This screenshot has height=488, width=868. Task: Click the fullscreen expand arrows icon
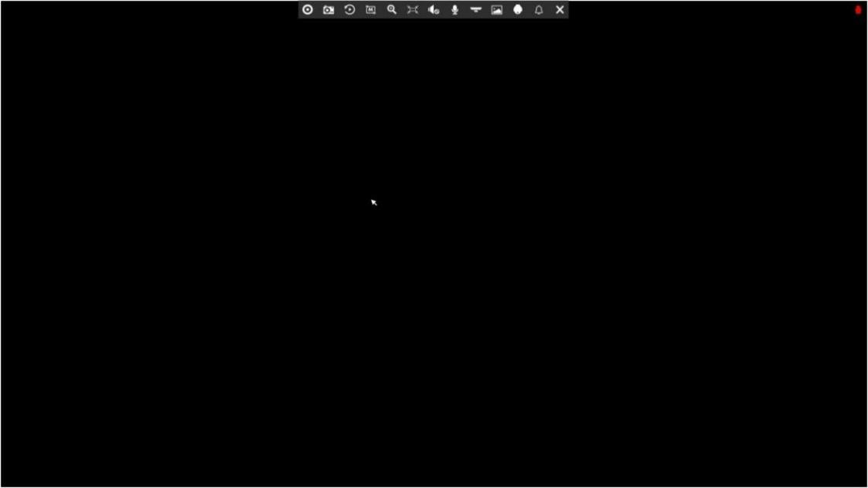click(413, 10)
